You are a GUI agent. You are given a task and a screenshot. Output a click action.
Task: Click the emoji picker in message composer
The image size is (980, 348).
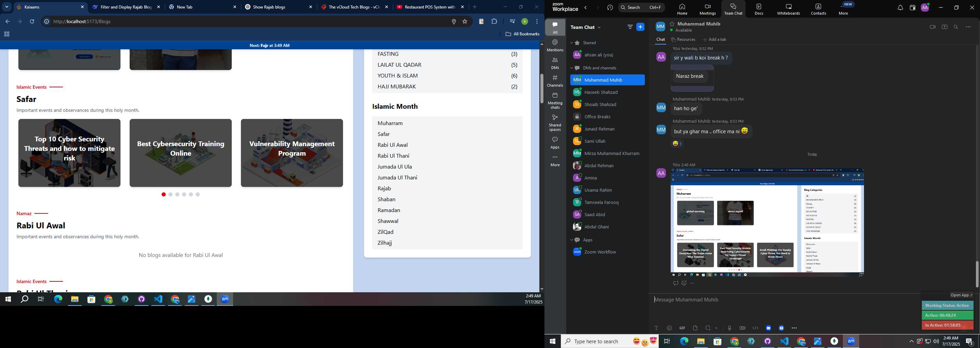669,328
